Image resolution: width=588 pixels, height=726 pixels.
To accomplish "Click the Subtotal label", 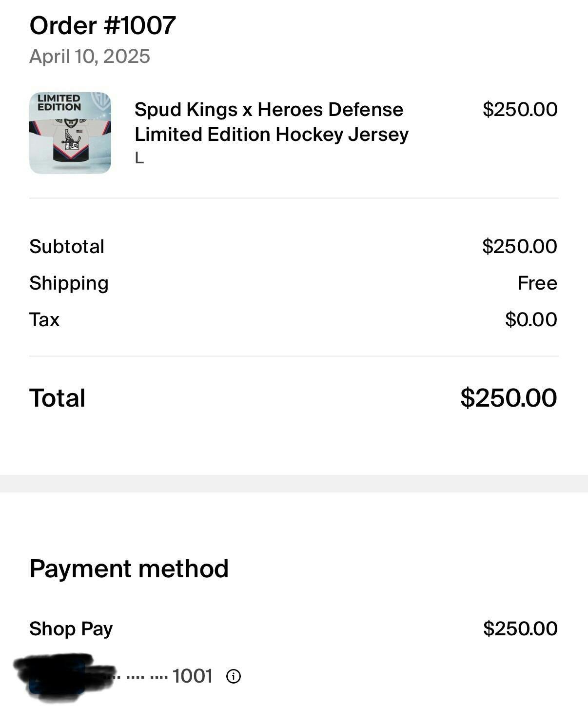I will 67,246.
